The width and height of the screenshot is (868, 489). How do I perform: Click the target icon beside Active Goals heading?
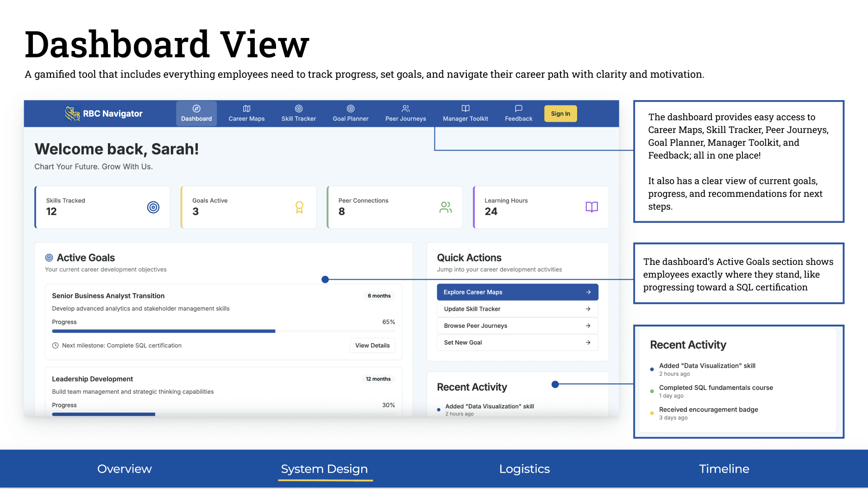pyautogui.click(x=49, y=257)
